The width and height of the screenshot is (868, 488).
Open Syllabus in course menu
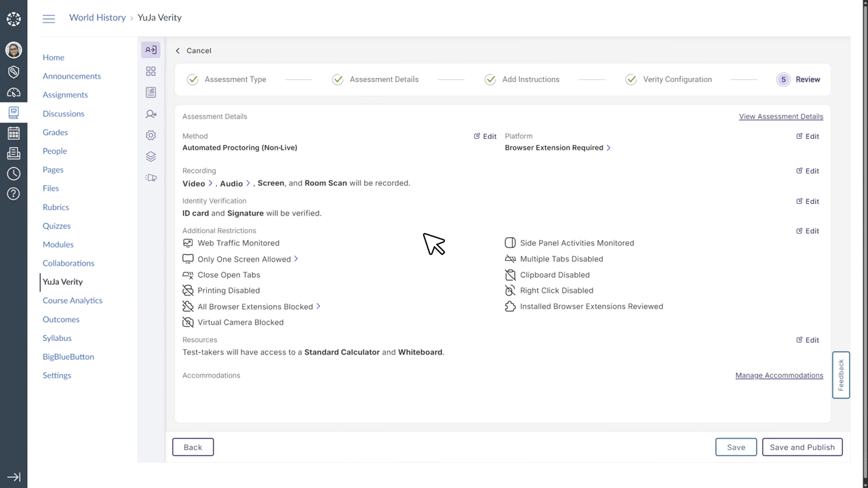tap(57, 338)
